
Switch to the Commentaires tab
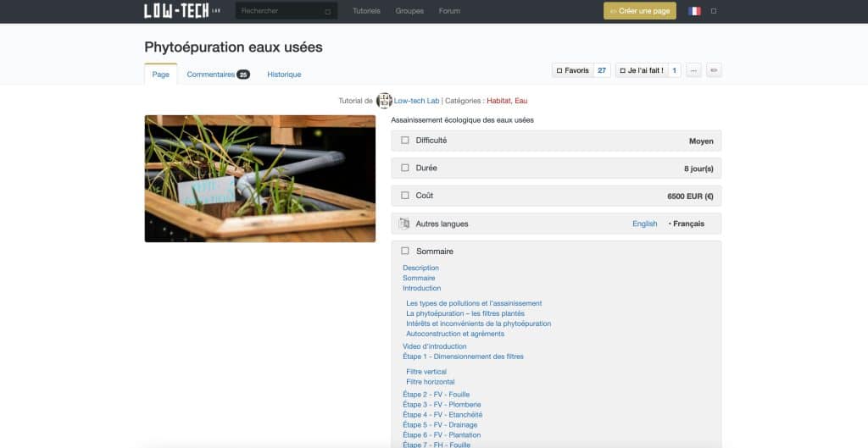pos(218,75)
